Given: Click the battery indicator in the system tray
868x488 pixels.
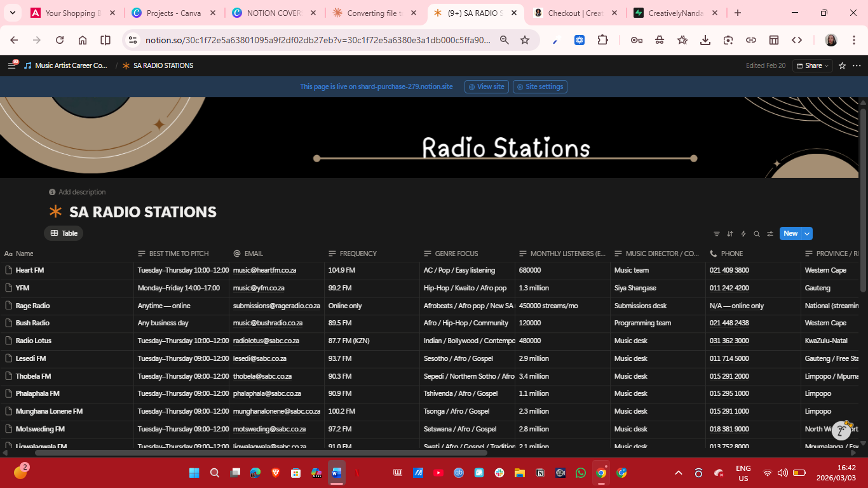Looking at the screenshot, I should pyautogui.click(x=800, y=473).
